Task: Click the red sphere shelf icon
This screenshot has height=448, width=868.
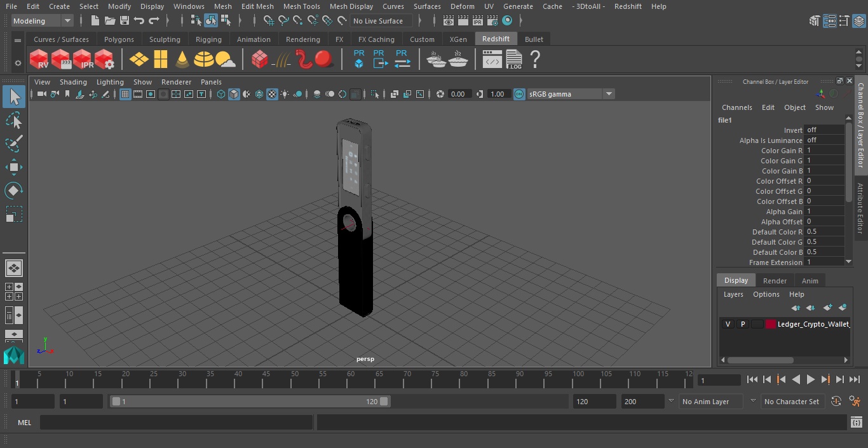Action: [324, 60]
